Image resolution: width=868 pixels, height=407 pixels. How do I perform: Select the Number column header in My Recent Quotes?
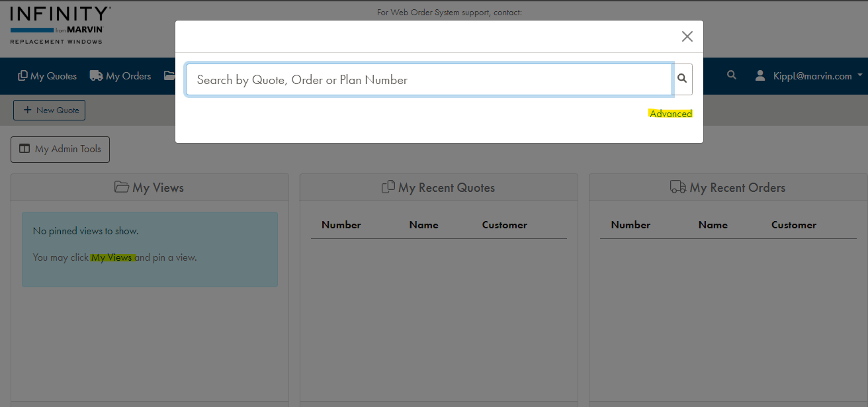tap(341, 225)
